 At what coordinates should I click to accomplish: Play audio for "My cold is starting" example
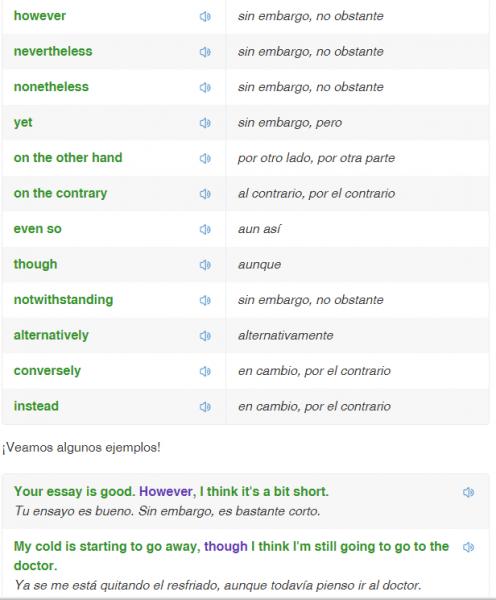coord(468,547)
